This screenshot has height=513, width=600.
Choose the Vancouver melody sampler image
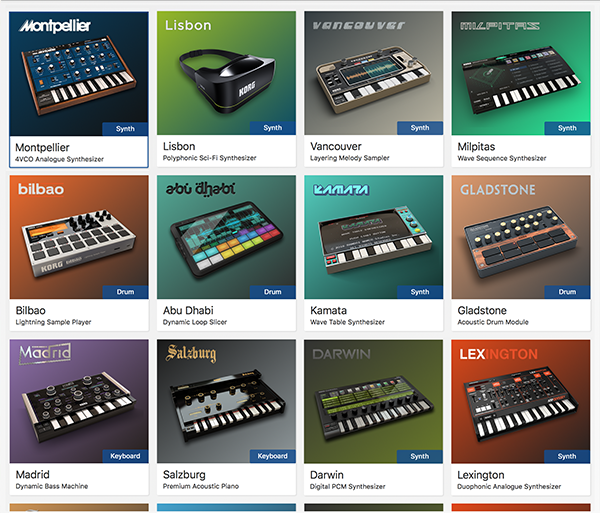(x=373, y=73)
